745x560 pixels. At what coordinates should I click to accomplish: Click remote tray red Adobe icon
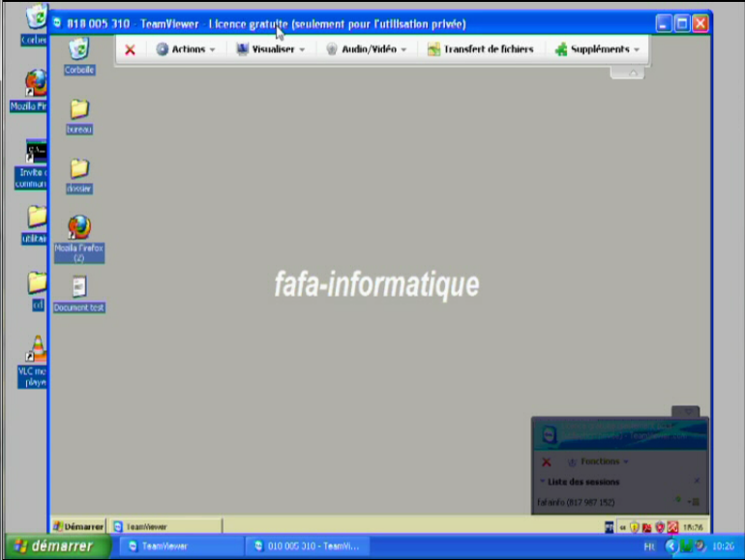[646, 527]
